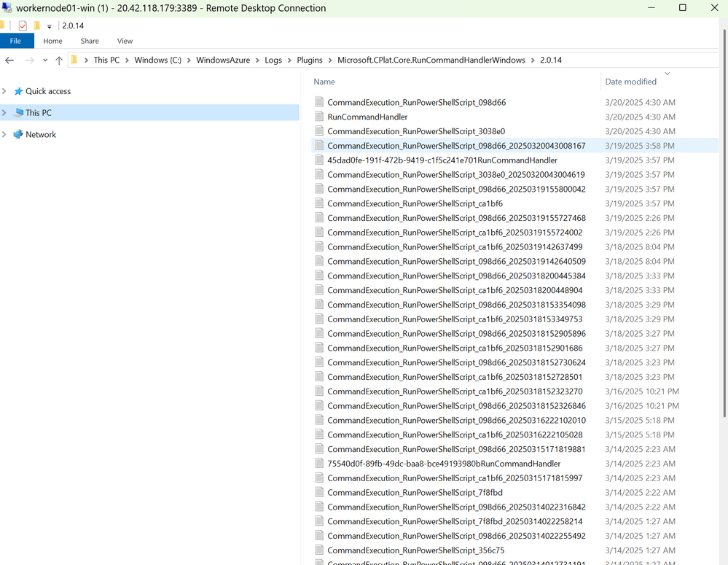Click file icon of RunCommandHandler

click(x=319, y=117)
